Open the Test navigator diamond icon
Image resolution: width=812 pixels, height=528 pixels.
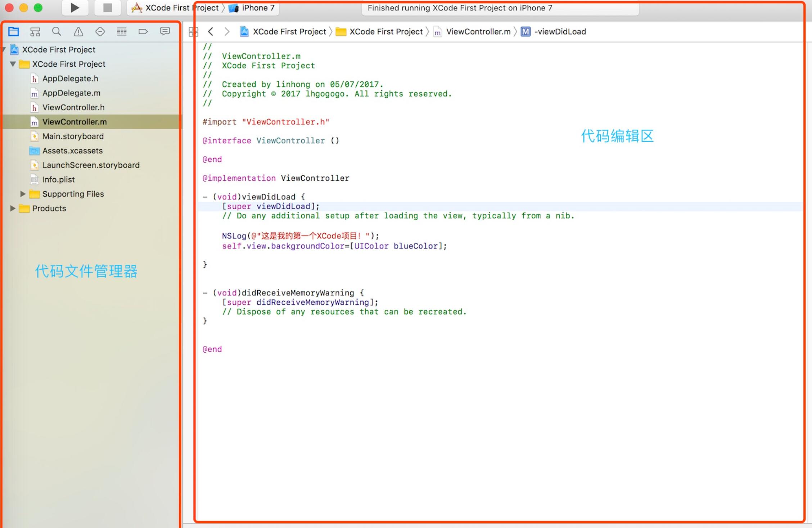coord(100,32)
